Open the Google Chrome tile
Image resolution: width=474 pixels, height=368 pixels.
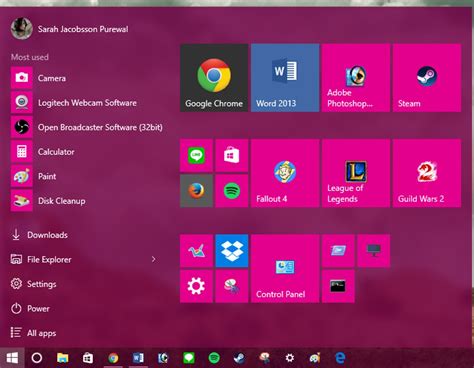tap(214, 78)
